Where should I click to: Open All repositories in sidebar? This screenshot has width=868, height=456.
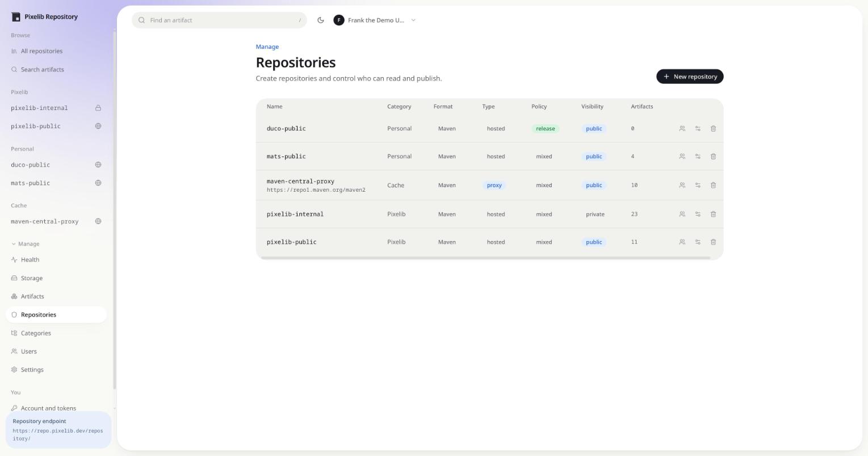click(56, 51)
